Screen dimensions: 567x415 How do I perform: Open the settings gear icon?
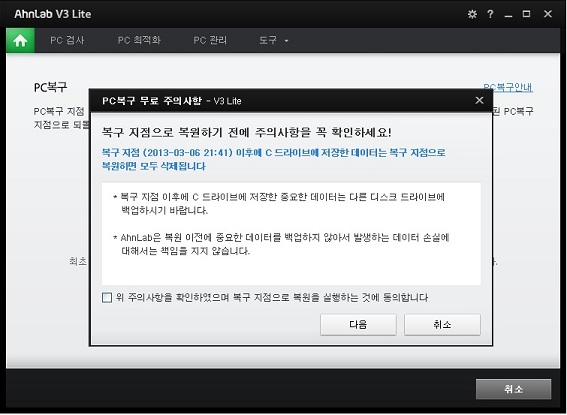click(472, 14)
